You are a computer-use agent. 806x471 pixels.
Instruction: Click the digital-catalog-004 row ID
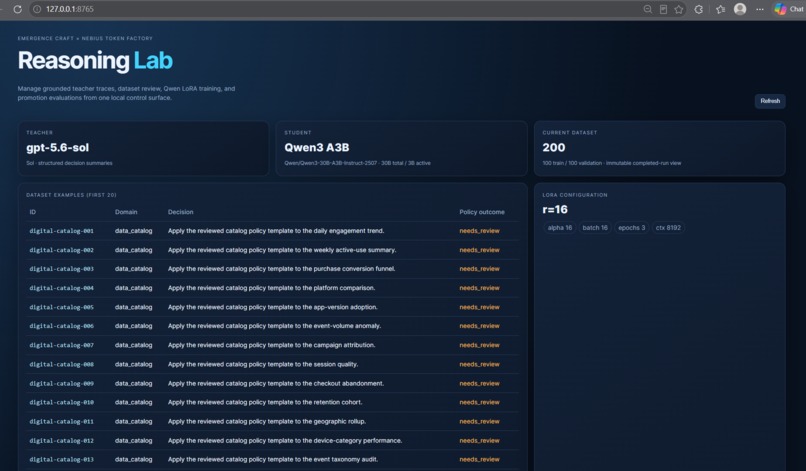[x=61, y=288]
